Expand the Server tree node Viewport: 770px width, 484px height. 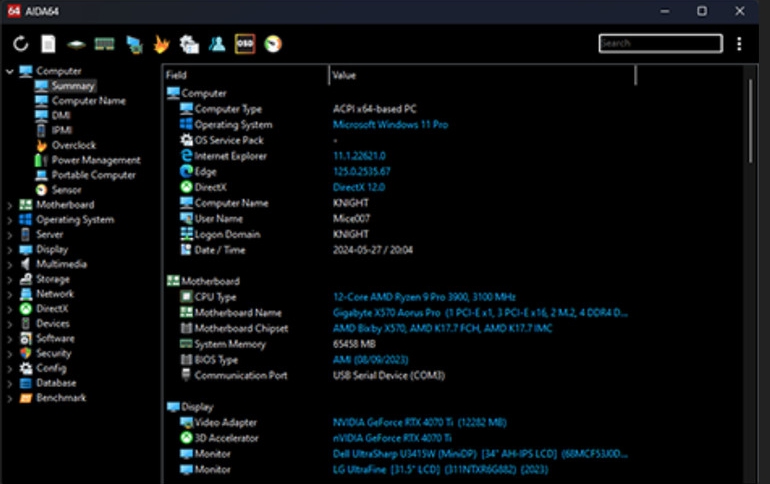pyautogui.click(x=9, y=235)
